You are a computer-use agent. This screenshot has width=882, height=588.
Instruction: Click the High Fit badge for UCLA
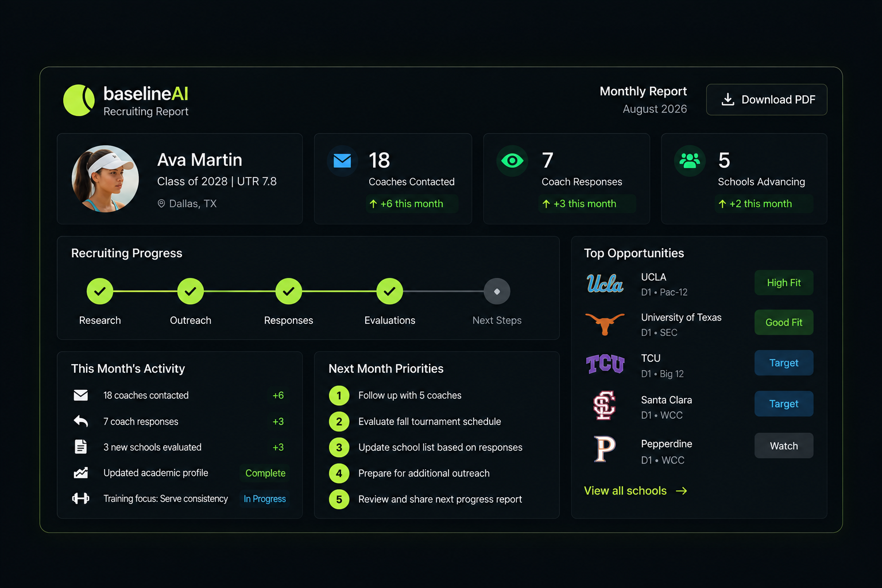pyautogui.click(x=784, y=283)
